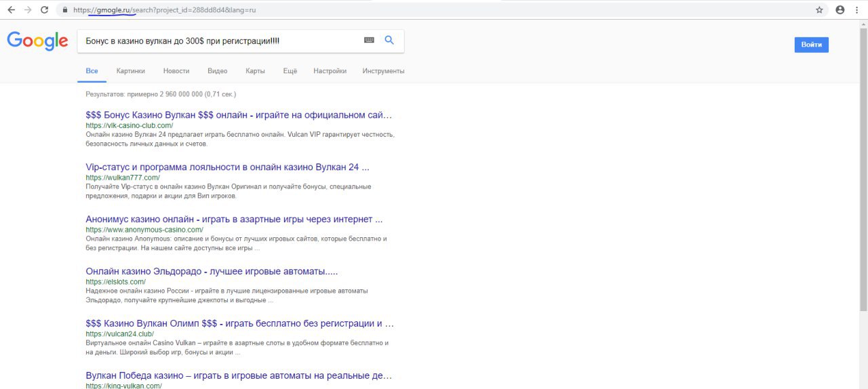Image resolution: width=868 pixels, height=389 pixels.
Task: Click the browser forward arrow
Action: [x=28, y=10]
